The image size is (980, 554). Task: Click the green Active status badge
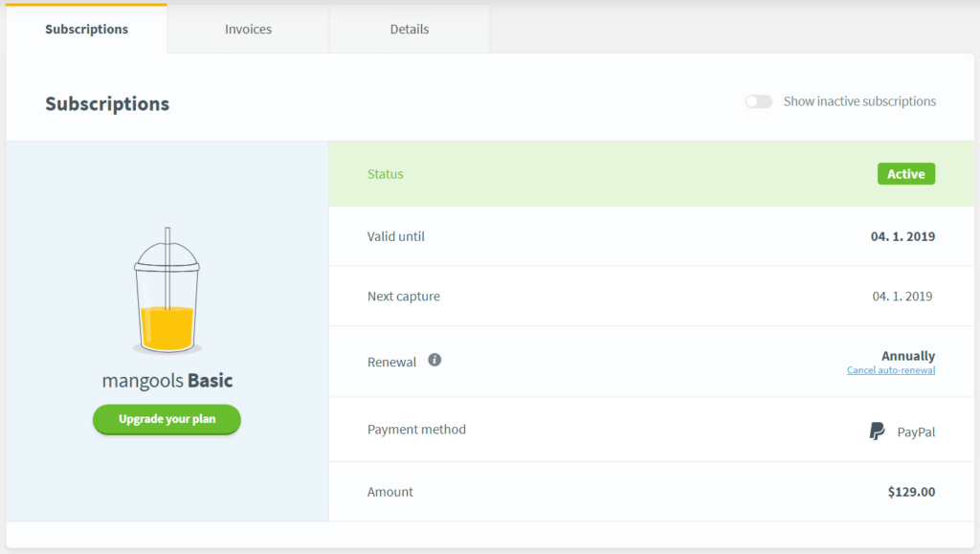(906, 173)
